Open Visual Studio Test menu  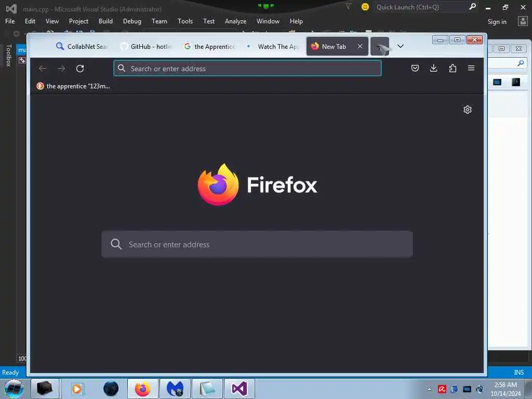tap(209, 21)
